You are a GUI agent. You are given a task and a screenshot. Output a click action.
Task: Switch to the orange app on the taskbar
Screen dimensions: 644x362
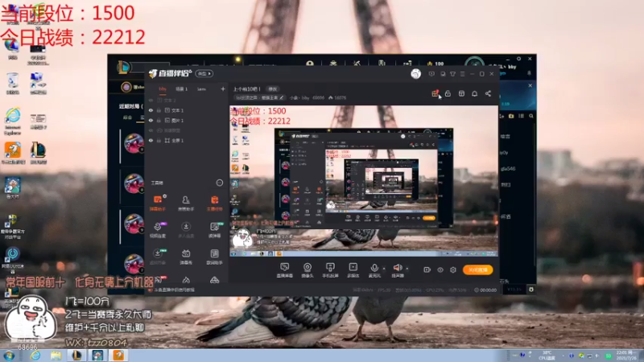[x=118, y=356]
